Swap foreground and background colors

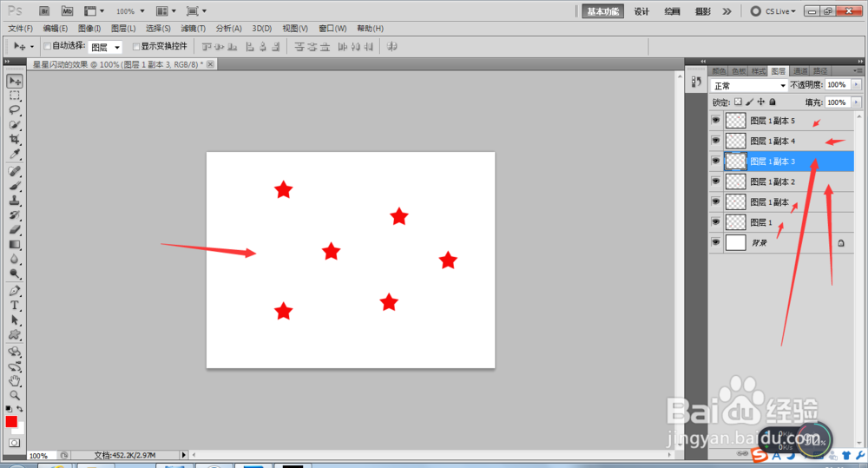(x=20, y=409)
